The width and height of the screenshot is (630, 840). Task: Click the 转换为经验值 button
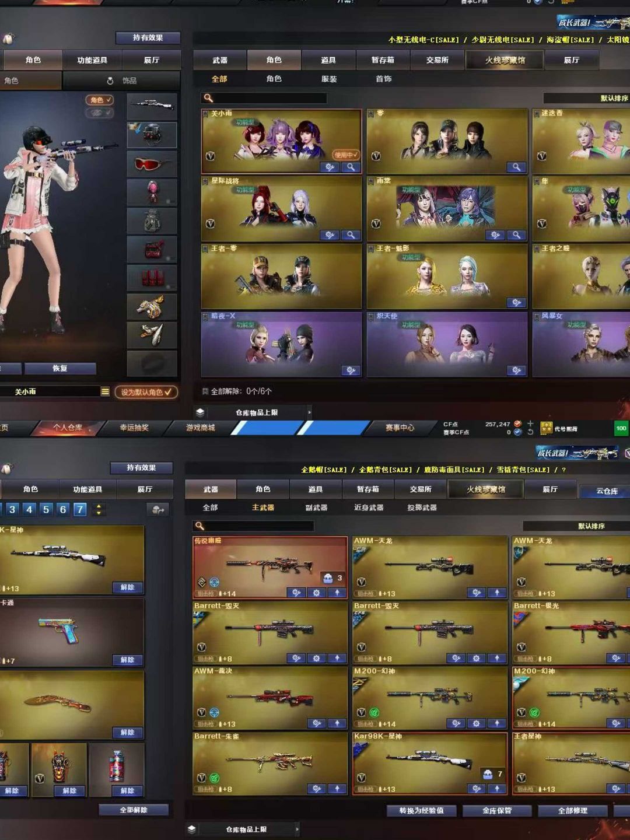pos(422,810)
